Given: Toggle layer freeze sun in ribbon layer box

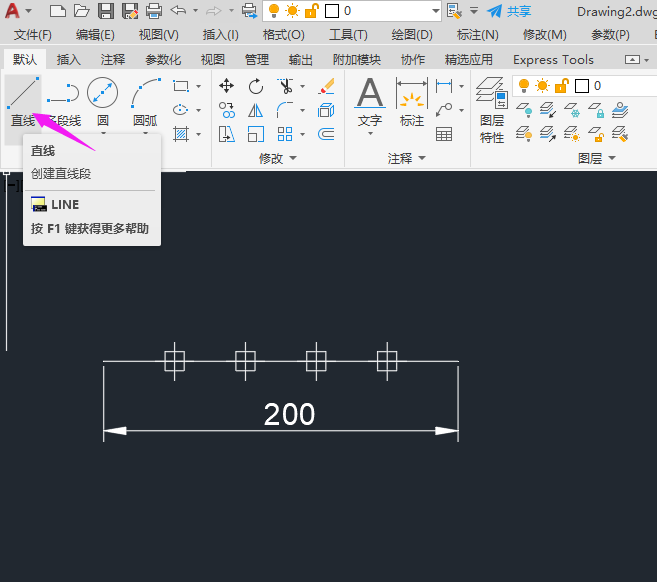Looking at the screenshot, I should (x=542, y=86).
